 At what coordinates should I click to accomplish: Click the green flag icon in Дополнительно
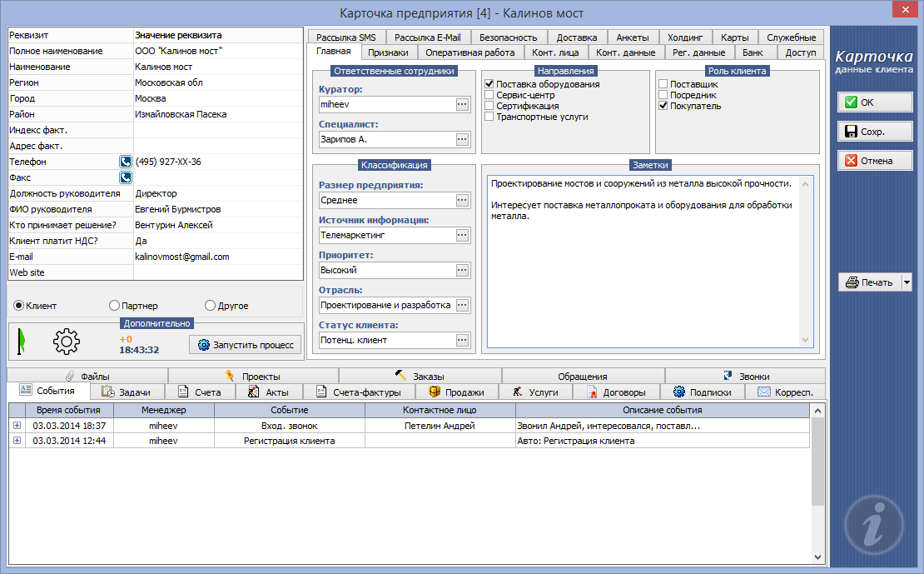tap(20, 342)
